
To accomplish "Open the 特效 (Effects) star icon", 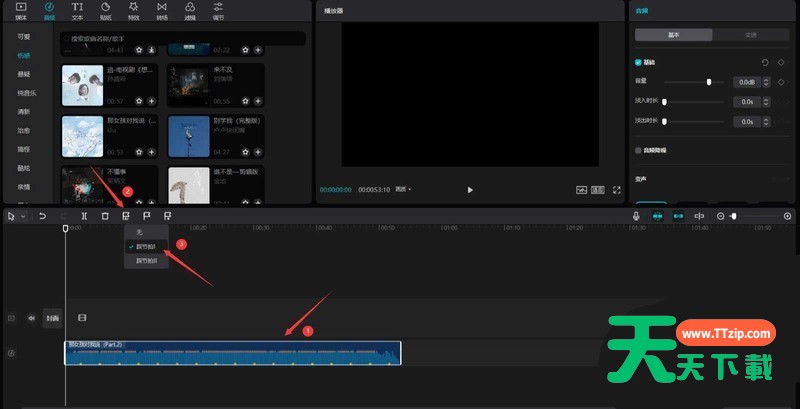I will (x=133, y=11).
